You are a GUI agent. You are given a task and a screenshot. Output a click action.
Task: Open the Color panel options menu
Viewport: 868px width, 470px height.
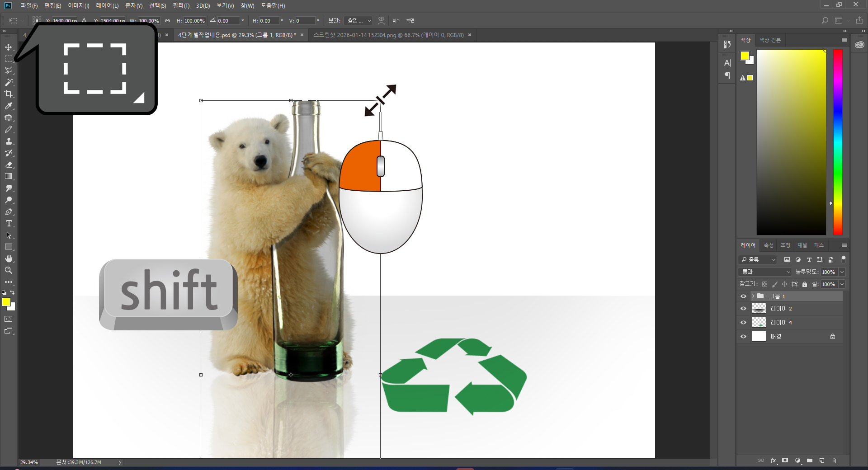[844, 40]
